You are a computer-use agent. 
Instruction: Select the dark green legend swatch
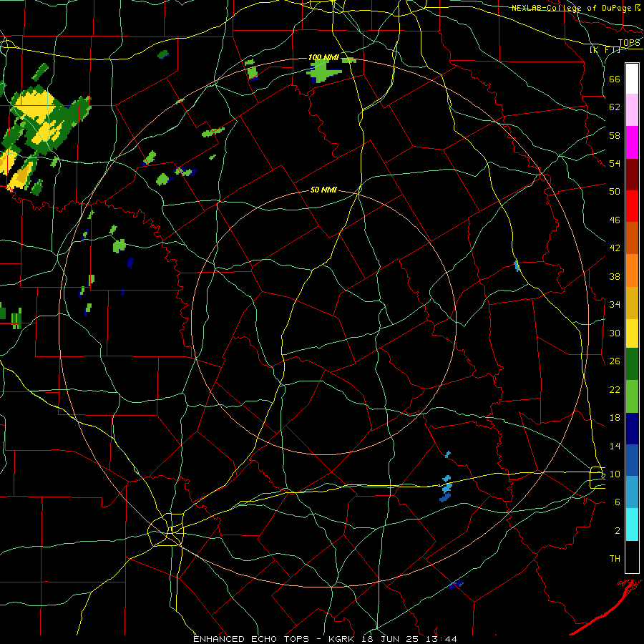pyautogui.click(x=632, y=364)
